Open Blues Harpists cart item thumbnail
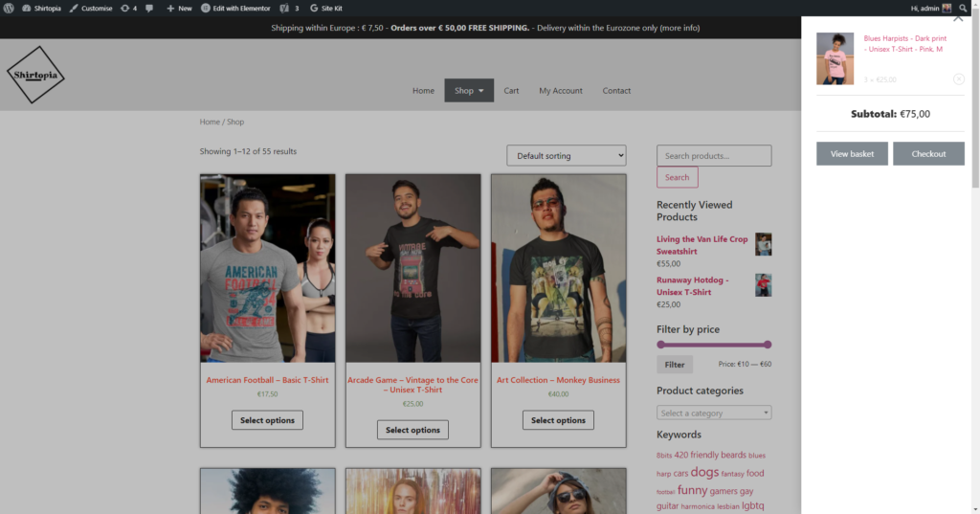980x514 pixels. (x=835, y=58)
